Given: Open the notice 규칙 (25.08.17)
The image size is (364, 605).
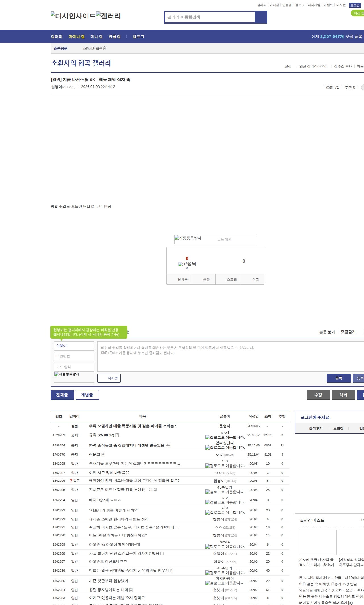Looking at the screenshot, I should click(x=102, y=435).
